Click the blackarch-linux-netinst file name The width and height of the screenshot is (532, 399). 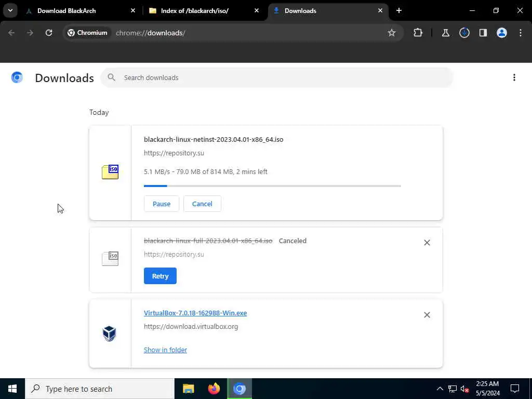point(214,139)
